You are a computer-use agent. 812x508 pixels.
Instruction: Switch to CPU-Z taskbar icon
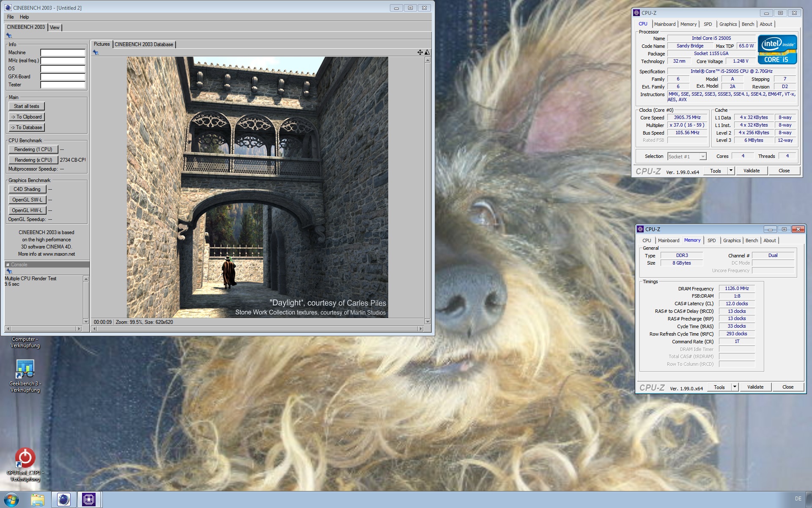(x=89, y=500)
